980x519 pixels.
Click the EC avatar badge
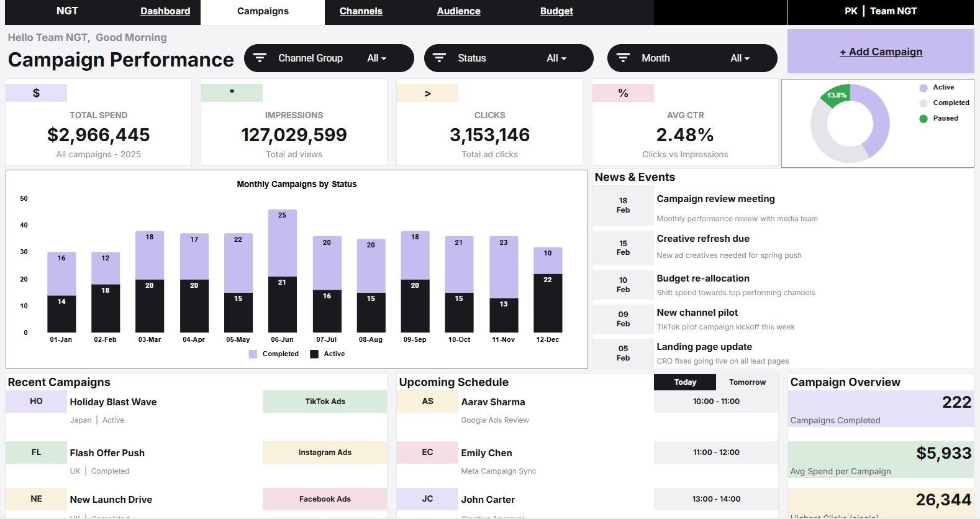(x=427, y=452)
